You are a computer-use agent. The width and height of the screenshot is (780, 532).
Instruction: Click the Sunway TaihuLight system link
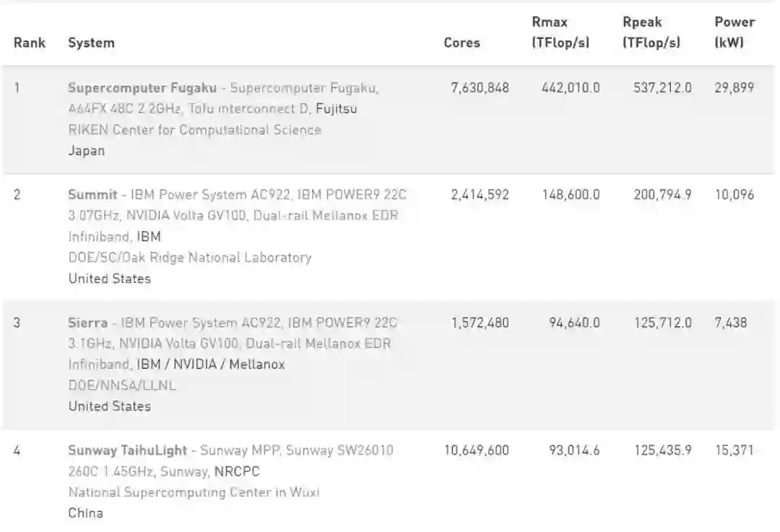(127, 450)
